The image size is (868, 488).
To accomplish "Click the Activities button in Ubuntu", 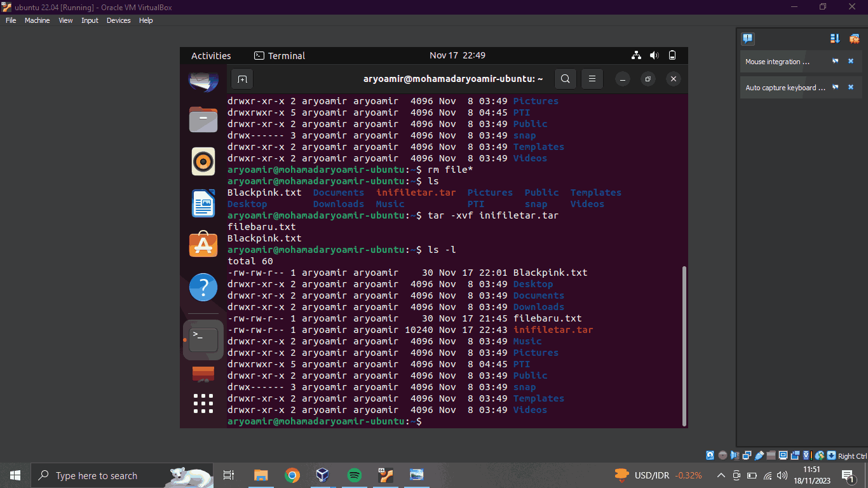I will click(x=211, y=55).
